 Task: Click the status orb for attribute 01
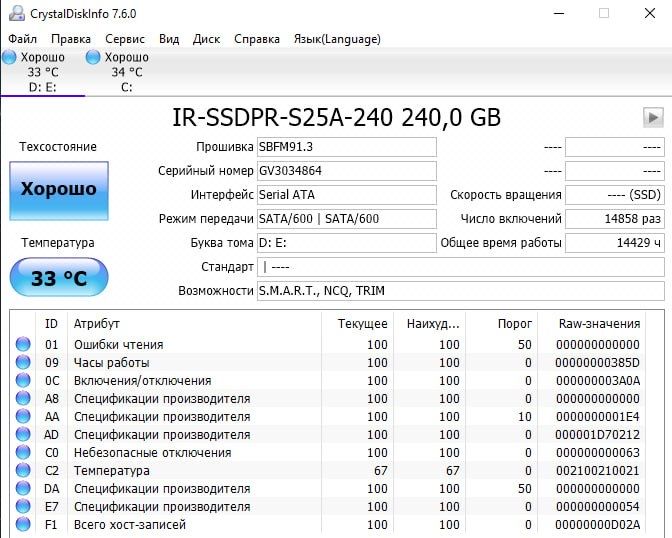click(x=23, y=344)
